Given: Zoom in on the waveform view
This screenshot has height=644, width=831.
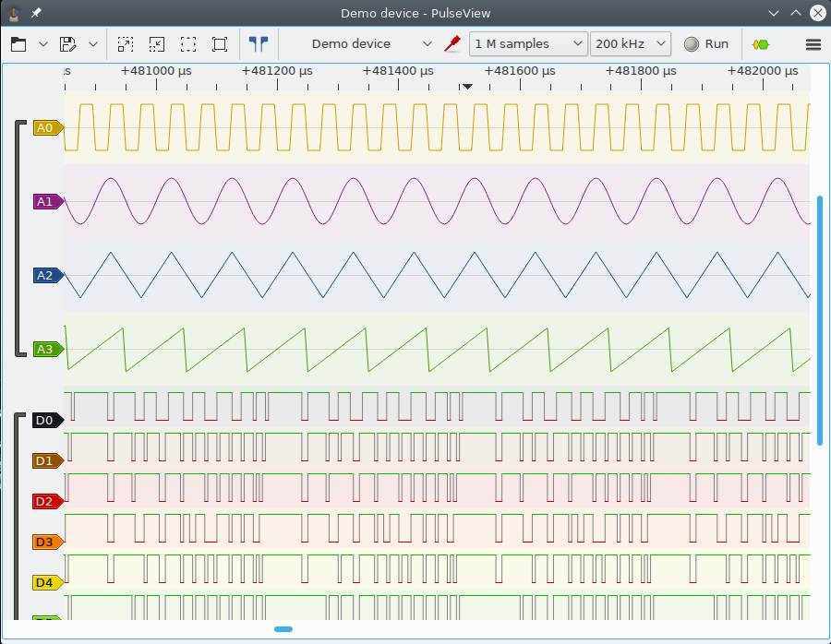Looking at the screenshot, I should click(126, 44).
